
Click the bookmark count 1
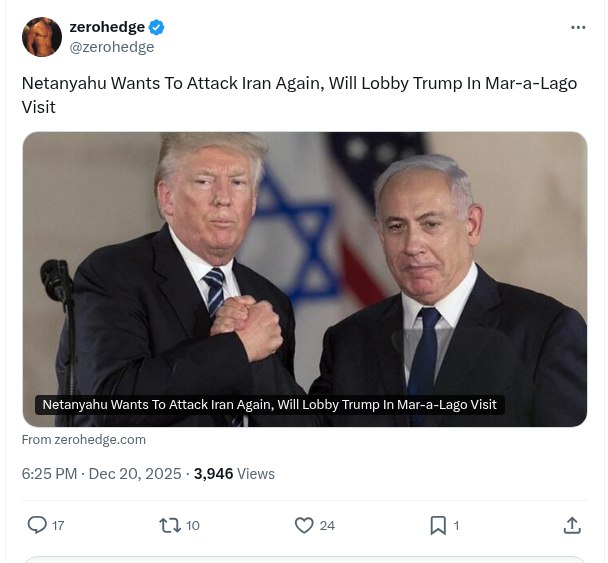click(456, 526)
